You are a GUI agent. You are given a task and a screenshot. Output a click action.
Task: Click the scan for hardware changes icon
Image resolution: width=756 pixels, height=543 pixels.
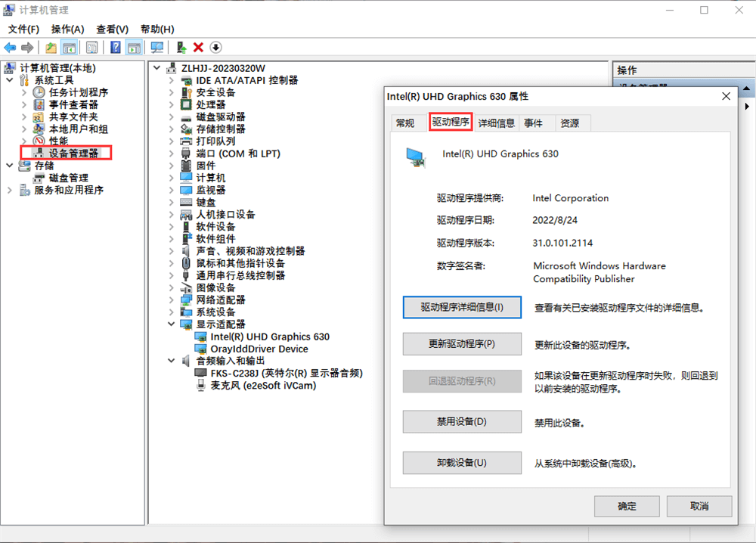pos(157,48)
